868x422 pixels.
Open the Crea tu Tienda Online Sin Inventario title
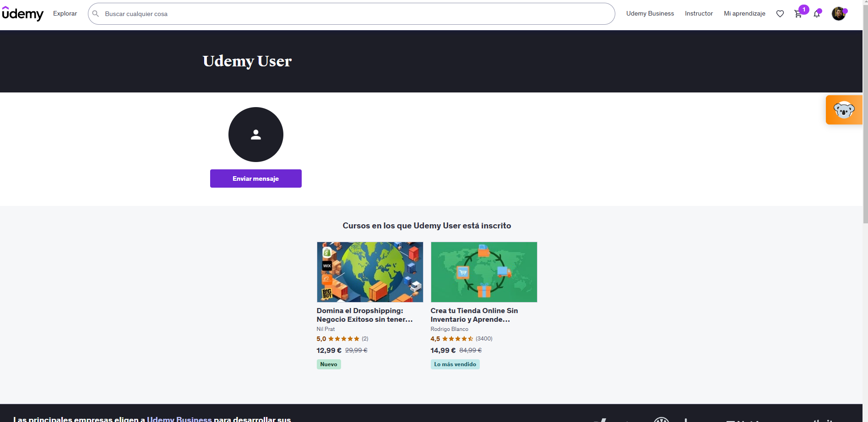click(474, 315)
